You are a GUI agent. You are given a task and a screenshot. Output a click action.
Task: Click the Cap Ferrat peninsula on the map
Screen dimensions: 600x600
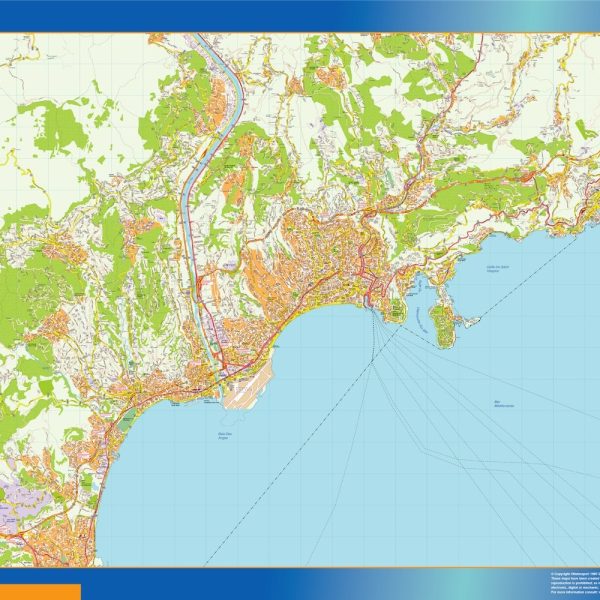coord(444,325)
